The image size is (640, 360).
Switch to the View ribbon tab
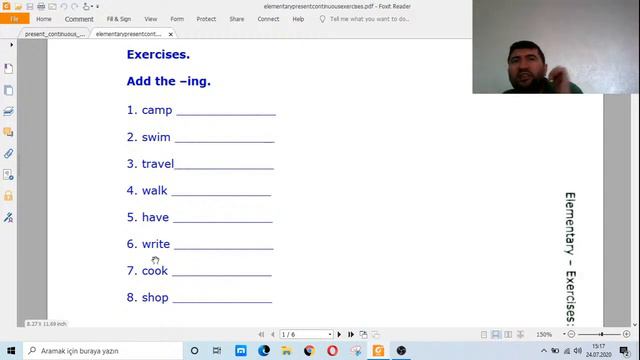coord(151,19)
